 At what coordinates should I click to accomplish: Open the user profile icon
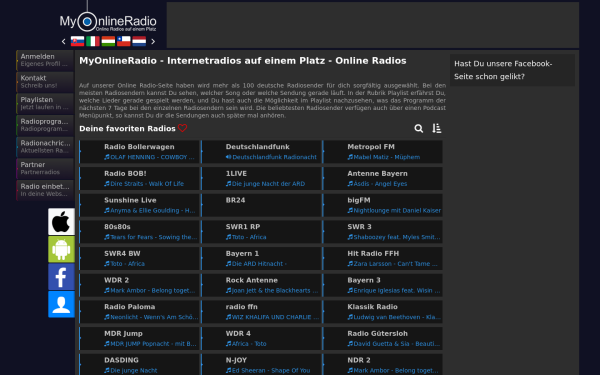click(61, 304)
